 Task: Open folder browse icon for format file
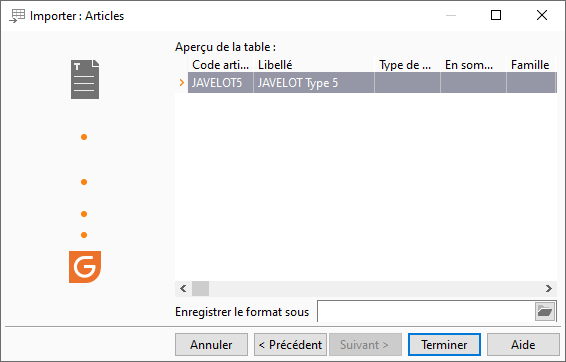pos(545,311)
